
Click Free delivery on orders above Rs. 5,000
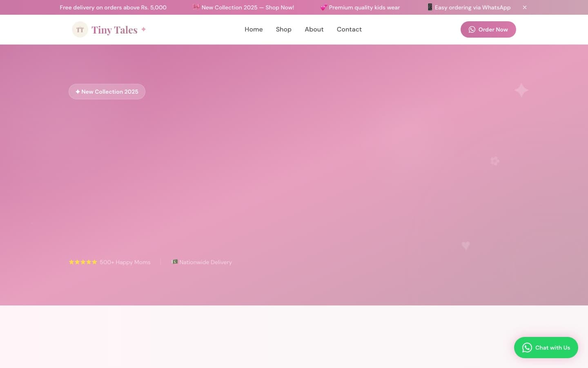113,7
